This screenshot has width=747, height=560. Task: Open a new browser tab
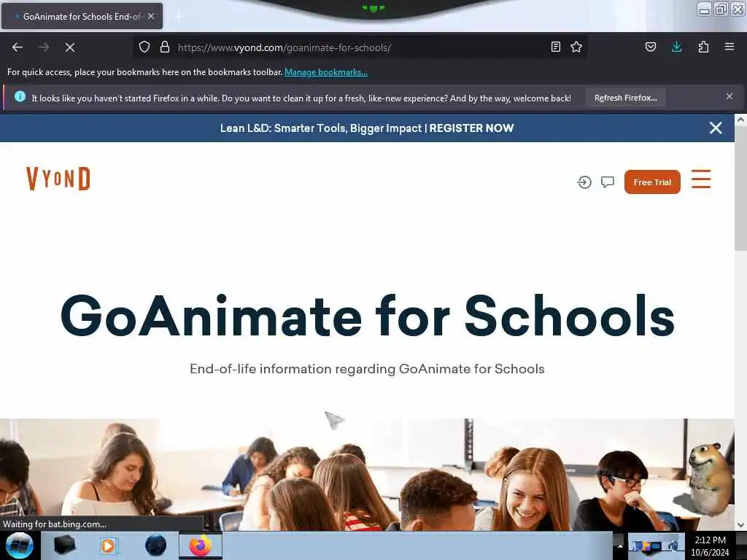point(178,16)
